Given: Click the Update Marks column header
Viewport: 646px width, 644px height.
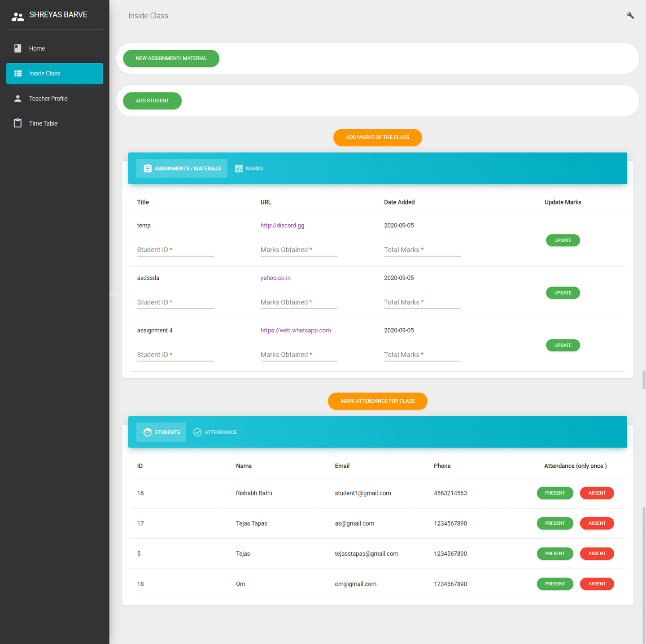Looking at the screenshot, I should pos(563,202).
